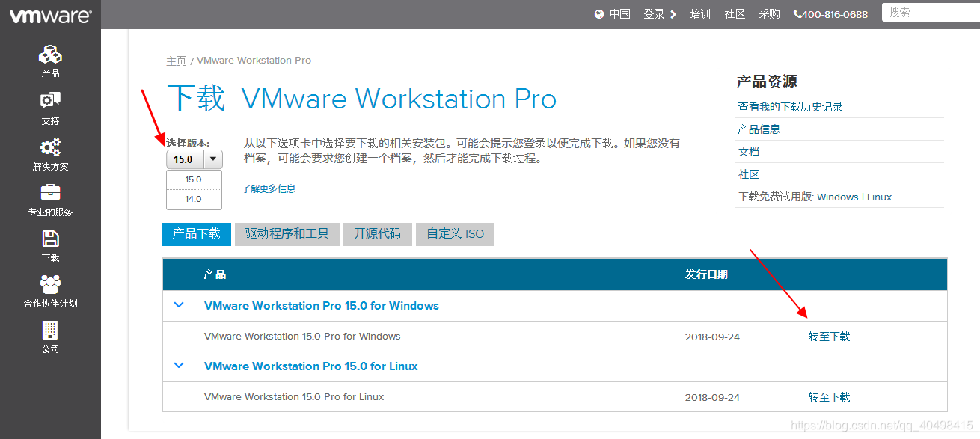Open the 社区 top menu item
Image resolution: width=980 pixels, height=439 pixels.
click(735, 14)
